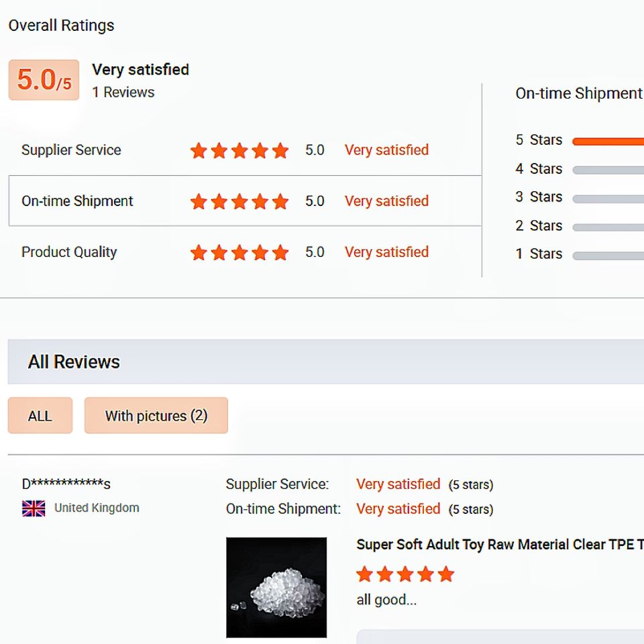Click On-time Shipment star rating icons
This screenshot has width=644, height=644.
click(x=239, y=201)
